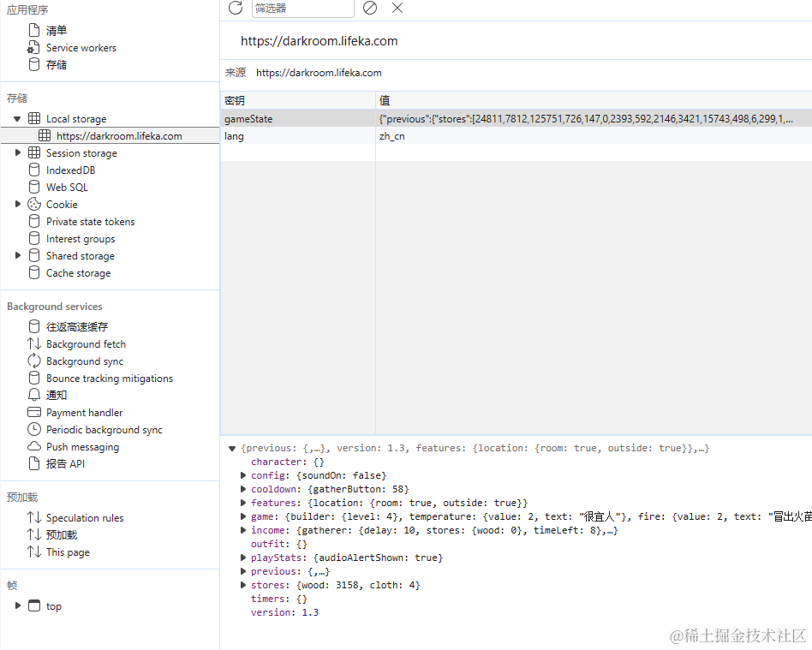Screen dimensions: 812x650
Task: Click the delete selected X icon
Action: point(397,8)
